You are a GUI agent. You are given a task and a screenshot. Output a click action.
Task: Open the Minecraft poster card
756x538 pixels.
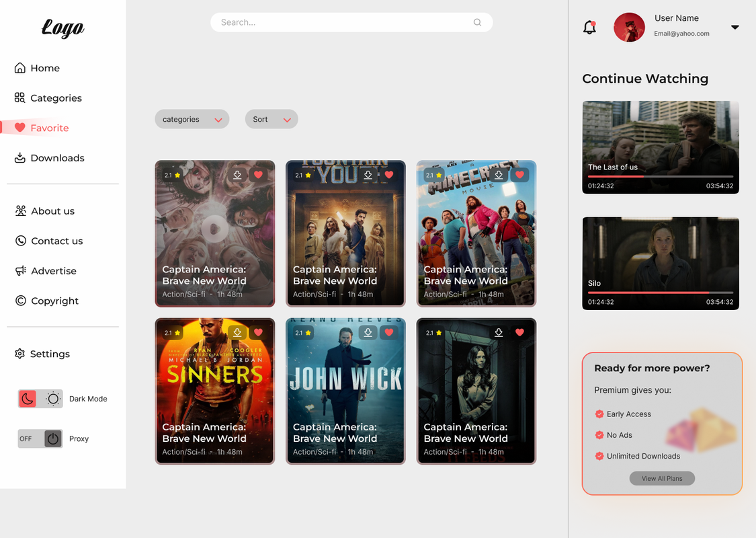pyautogui.click(x=476, y=233)
